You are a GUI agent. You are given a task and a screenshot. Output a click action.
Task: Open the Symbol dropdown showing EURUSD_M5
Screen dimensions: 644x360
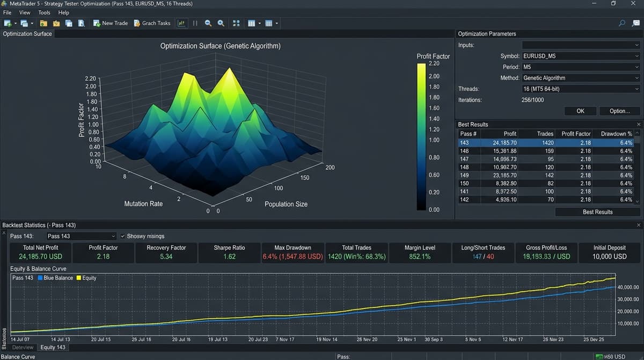(581, 56)
